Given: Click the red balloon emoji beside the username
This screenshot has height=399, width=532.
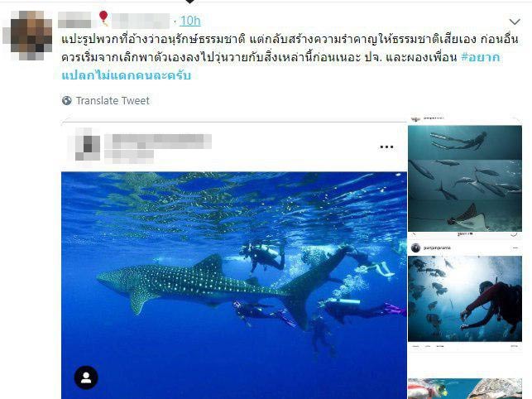Looking at the screenshot, I should [x=103, y=18].
